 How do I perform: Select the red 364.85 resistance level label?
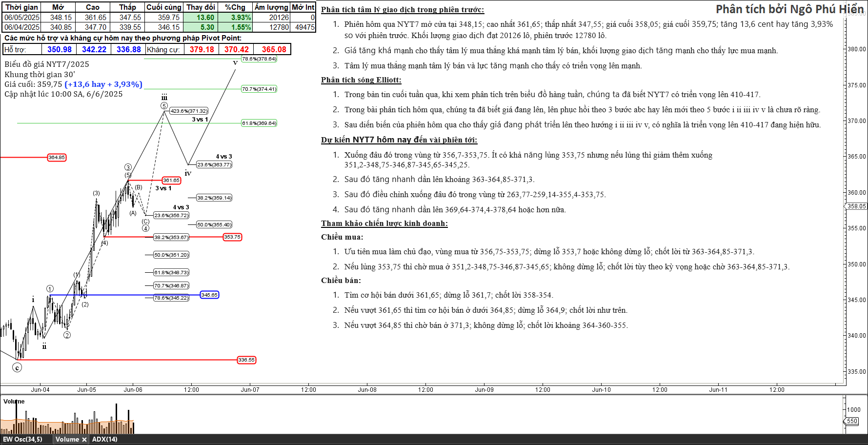click(x=57, y=158)
